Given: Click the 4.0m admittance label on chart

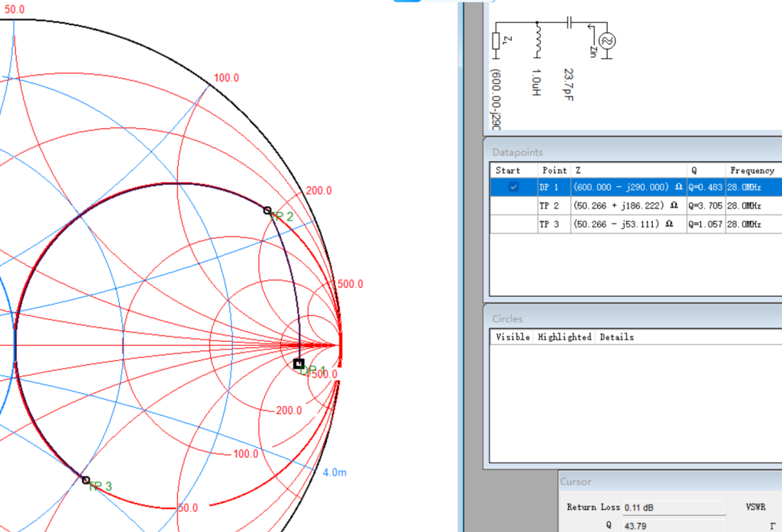Looking at the screenshot, I should 334,472.
